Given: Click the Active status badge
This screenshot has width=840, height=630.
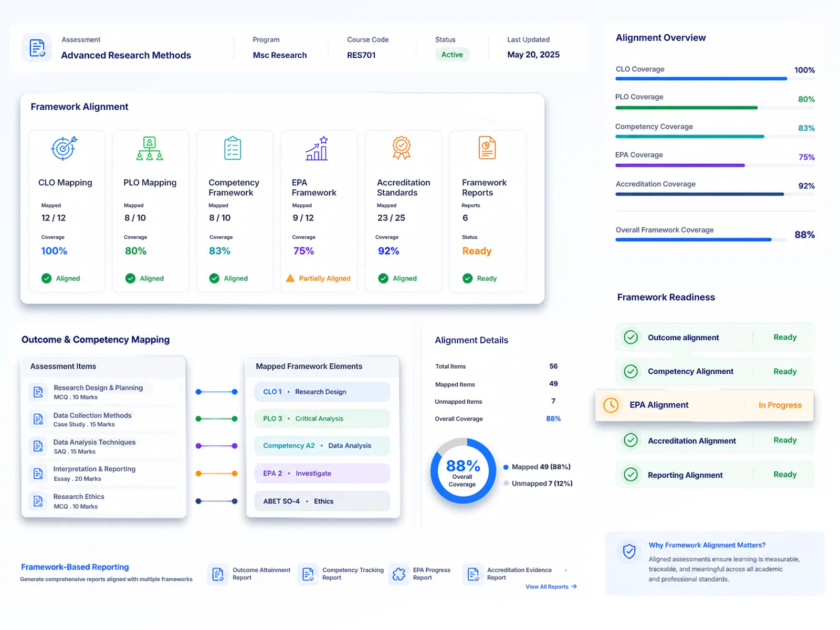Looking at the screenshot, I should point(452,55).
